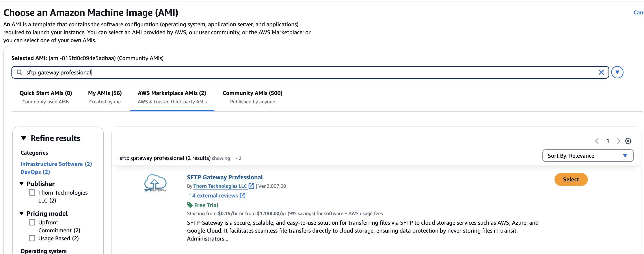
Task: Open the results settings gear icon
Action: click(x=628, y=141)
